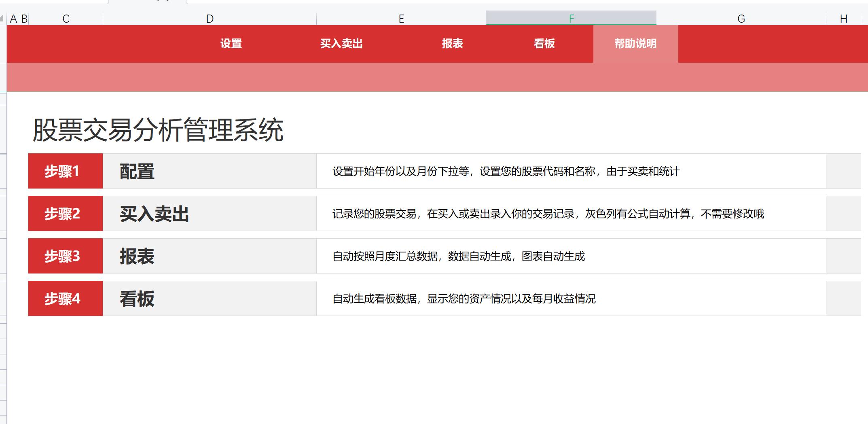Viewport: 868px width, 424px height.
Task: Select the 配置 step title
Action: [x=136, y=171]
